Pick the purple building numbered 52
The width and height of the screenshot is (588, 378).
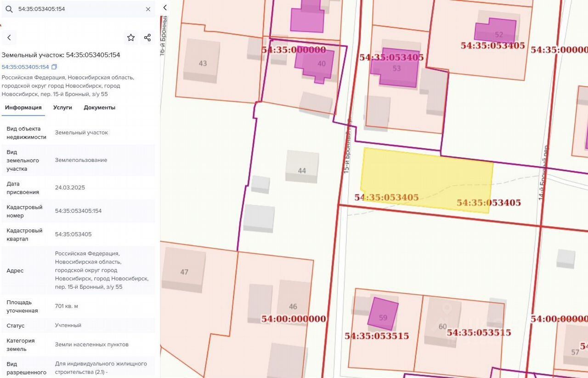(x=495, y=31)
